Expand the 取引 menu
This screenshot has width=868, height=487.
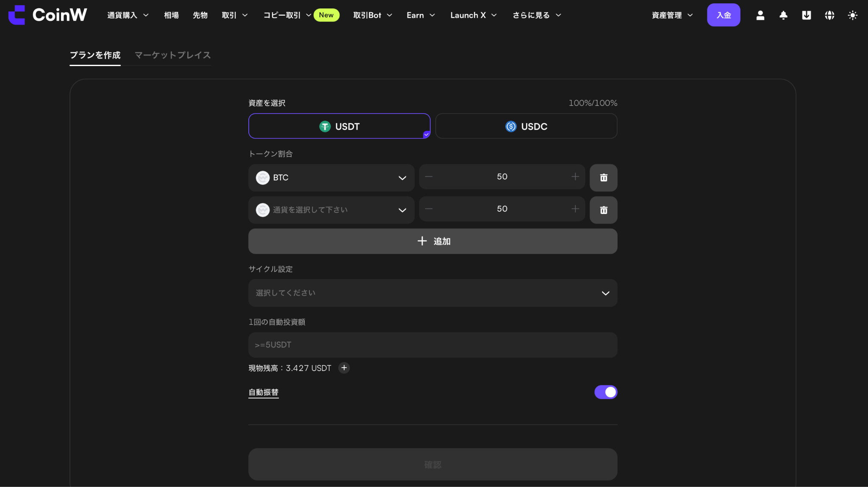point(234,15)
